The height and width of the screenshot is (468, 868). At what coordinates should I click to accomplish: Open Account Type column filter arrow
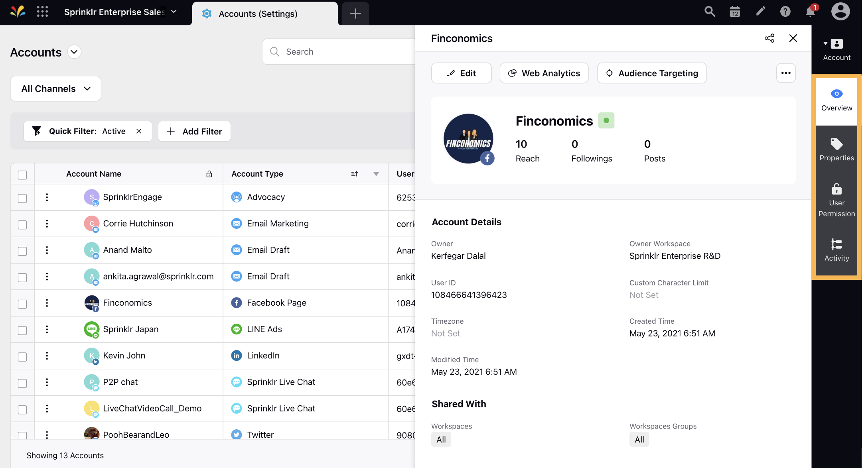tap(376, 174)
